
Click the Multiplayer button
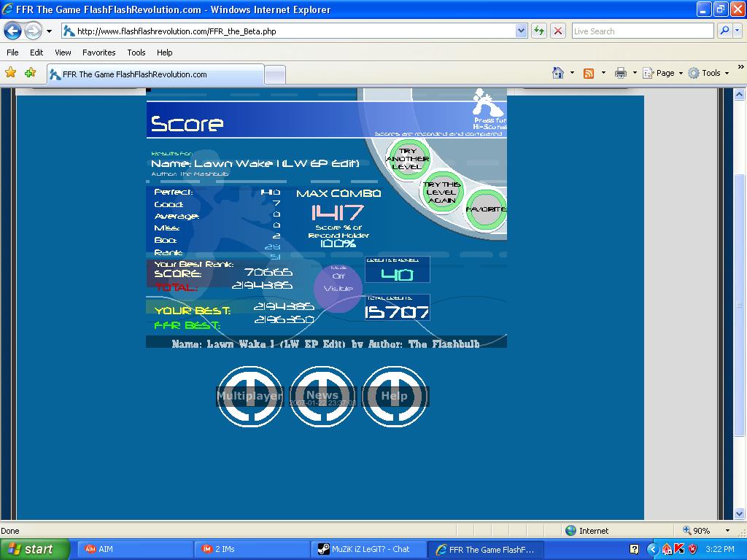pos(249,396)
